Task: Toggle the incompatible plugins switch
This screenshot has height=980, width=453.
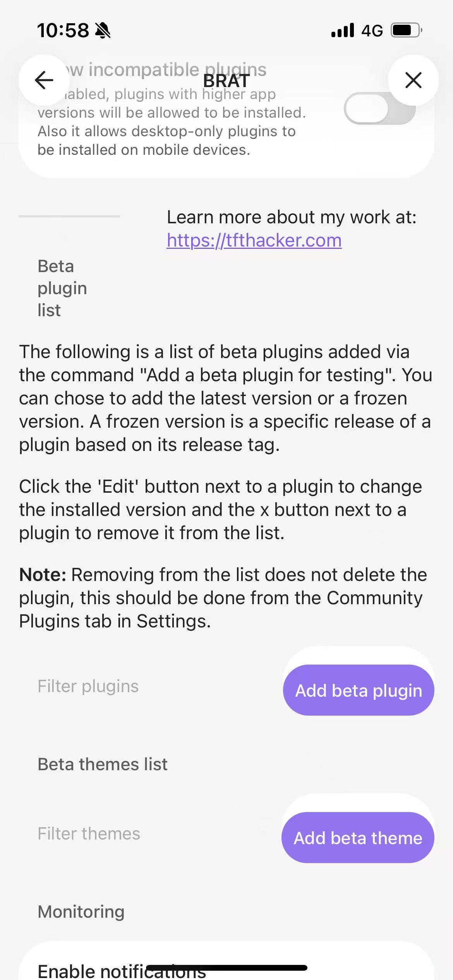Action: [380, 108]
